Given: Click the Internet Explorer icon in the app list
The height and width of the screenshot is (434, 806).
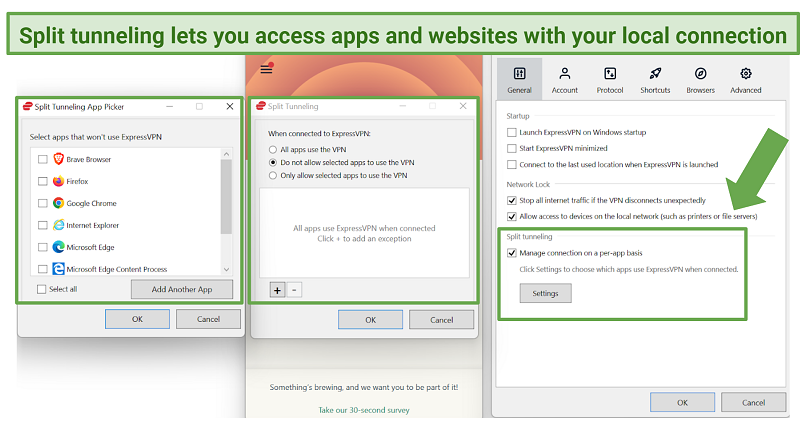Looking at the screenshot, I should (x=59, y=225).
